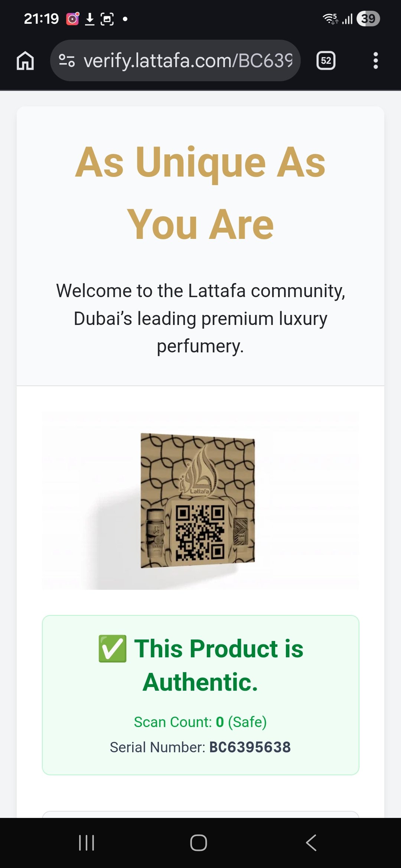Image resolution: width=401 pixels, height=868 pixels.
Task: Tap the battery level indicator
Action: coord(368,19)
